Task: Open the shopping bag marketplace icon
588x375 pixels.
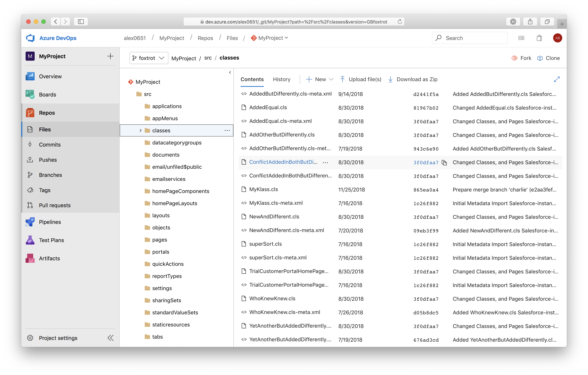Action: [x=539, y=38]
